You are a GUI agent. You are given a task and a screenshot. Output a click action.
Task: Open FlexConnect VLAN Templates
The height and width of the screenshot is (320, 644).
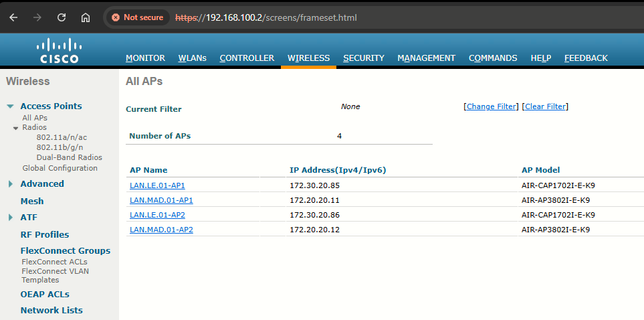click(x=55, y=276)
